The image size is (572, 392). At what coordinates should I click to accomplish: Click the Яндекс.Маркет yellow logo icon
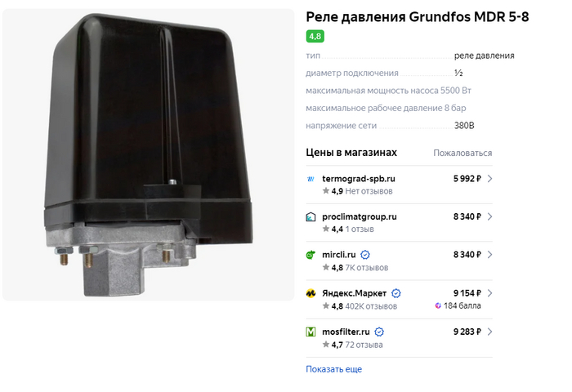point(311,293)
